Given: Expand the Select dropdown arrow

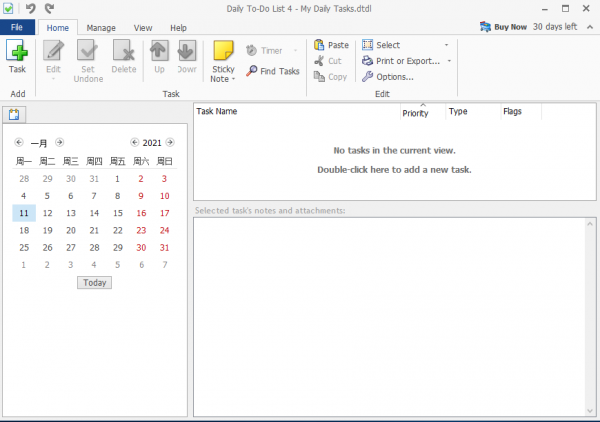Looking at the screenshot, I should 446,45.
